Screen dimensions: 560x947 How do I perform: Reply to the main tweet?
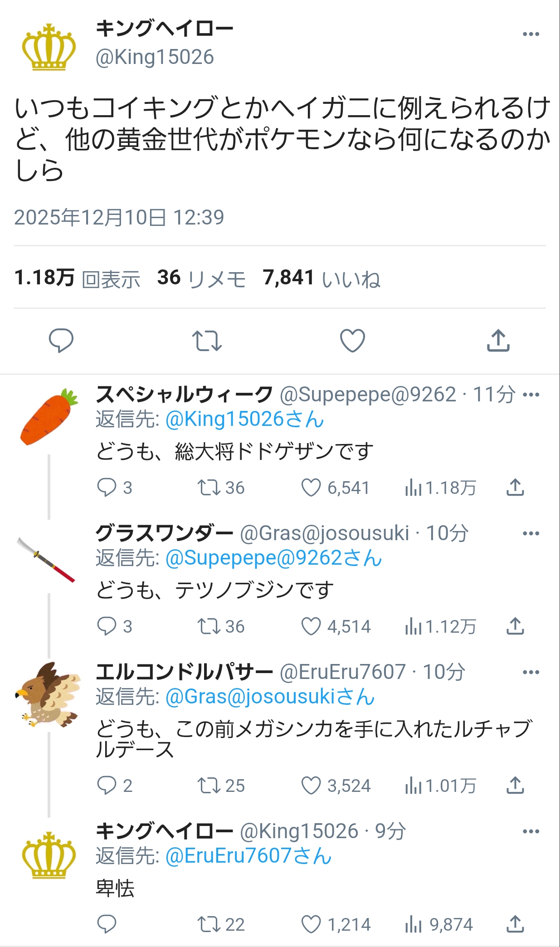tap(61, 341)
